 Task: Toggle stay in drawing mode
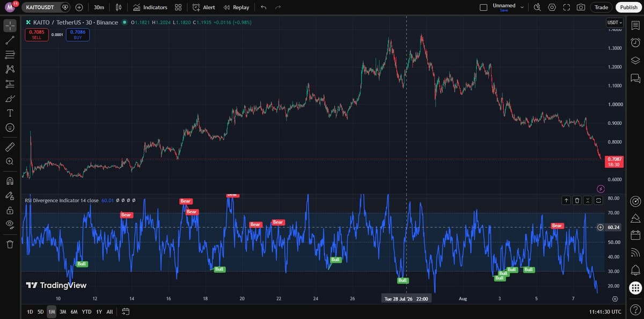[10, 195]
